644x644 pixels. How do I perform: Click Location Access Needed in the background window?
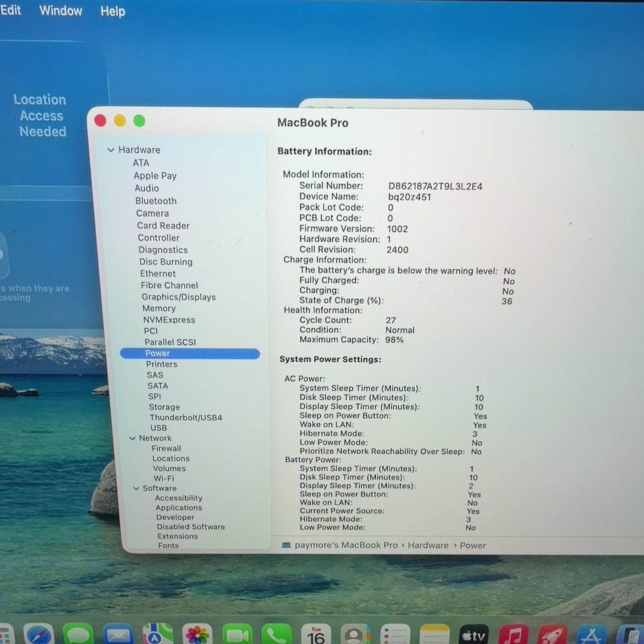pos(40,115)
